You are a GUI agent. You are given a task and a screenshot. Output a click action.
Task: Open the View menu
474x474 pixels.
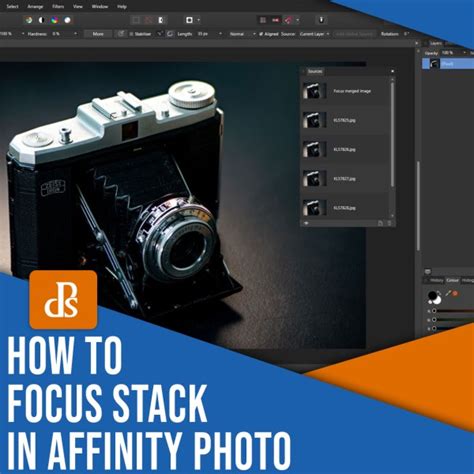78,6
